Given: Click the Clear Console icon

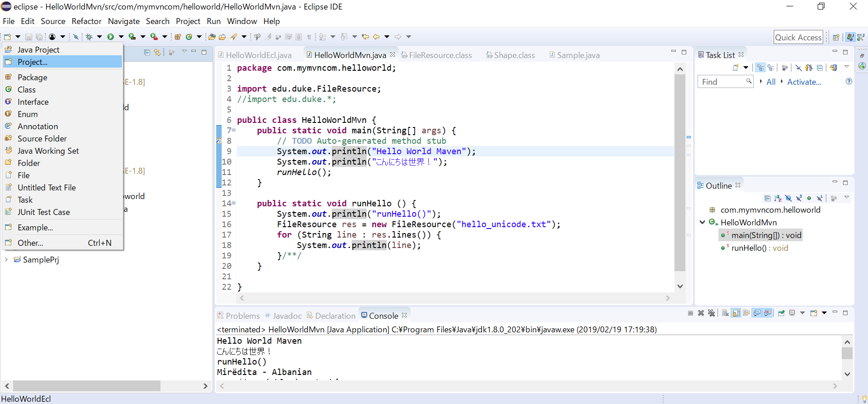Looking at the screenshot, I should point(725,313).
